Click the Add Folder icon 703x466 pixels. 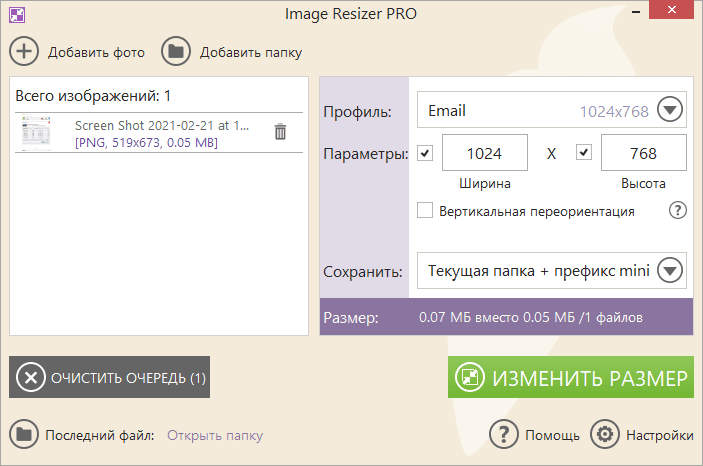coord(176,51)
